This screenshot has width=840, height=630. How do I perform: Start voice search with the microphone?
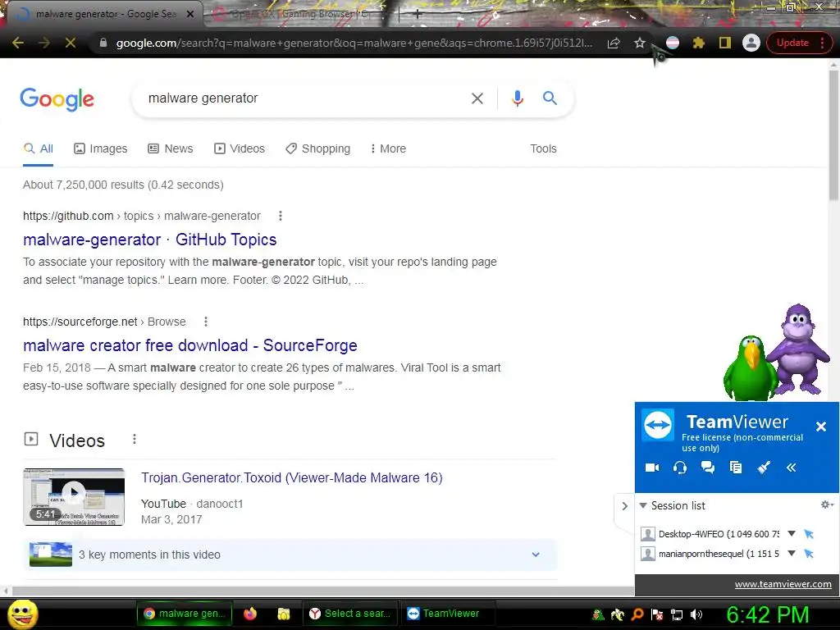(517, 98)
